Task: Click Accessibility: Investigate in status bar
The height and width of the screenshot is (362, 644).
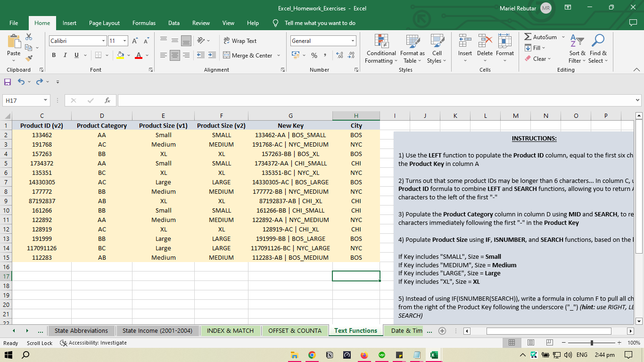Action: pyautogui.click(x=93, y=343)
